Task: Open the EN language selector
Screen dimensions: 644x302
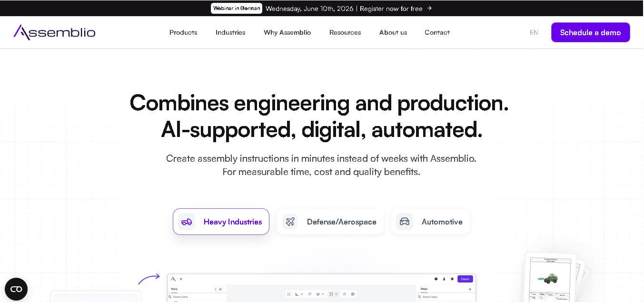Action: 534,32
